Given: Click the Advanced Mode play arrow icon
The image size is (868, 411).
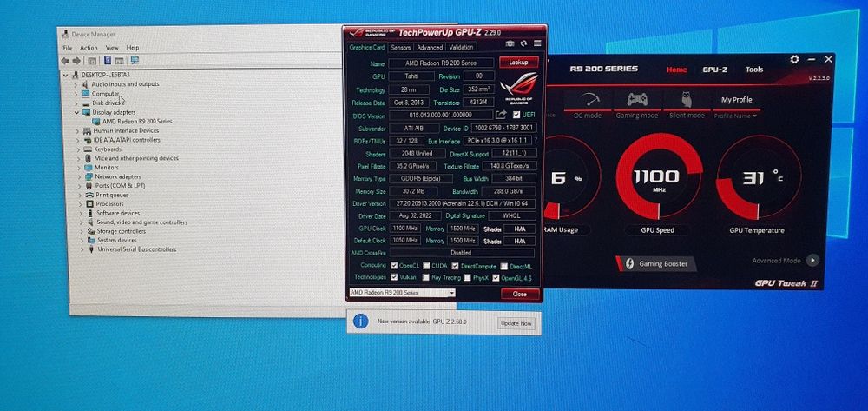Looking at the screenshot, I should click(x=812, y=260).
